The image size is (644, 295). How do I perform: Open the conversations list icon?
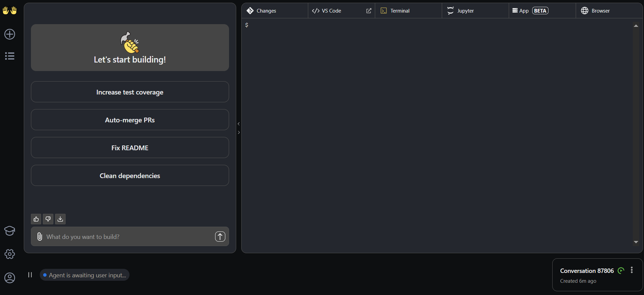pos(10,56)
